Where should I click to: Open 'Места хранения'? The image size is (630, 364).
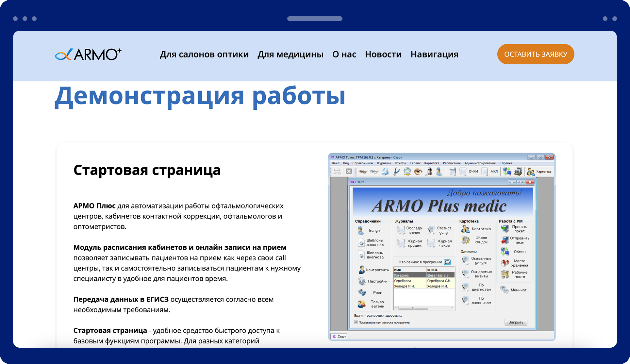[x=514, y=263]
